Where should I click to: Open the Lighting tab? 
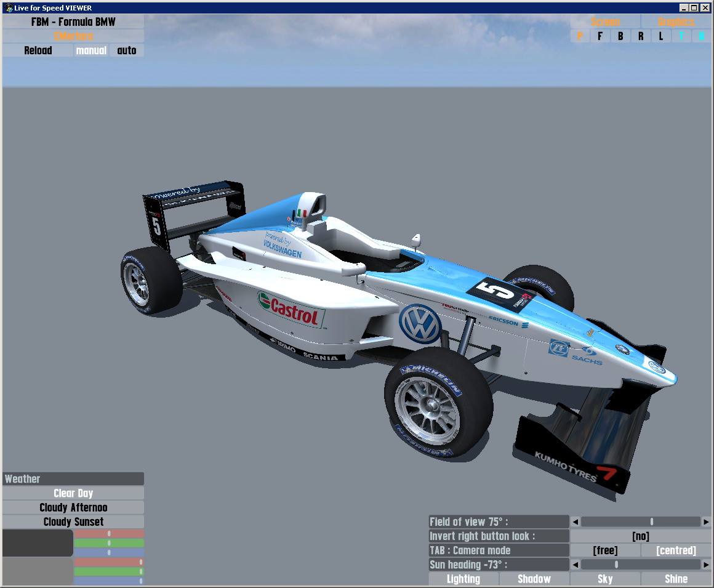click(x=463, y=579)
